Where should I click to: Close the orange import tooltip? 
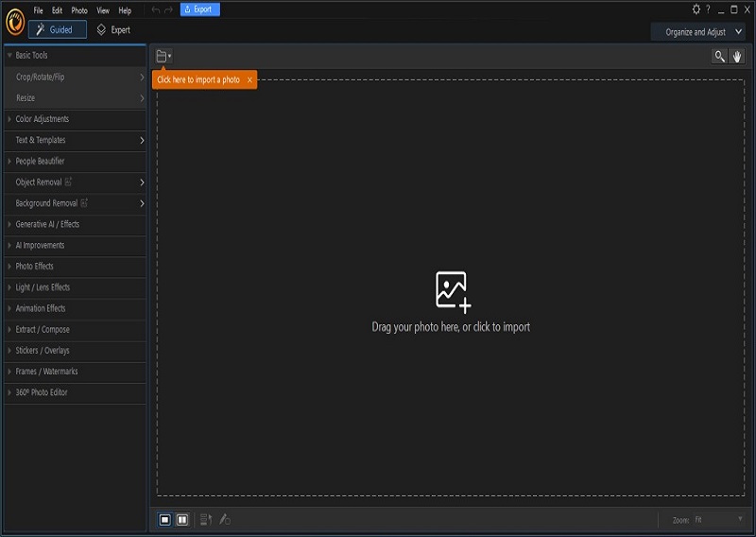point(249,80)
